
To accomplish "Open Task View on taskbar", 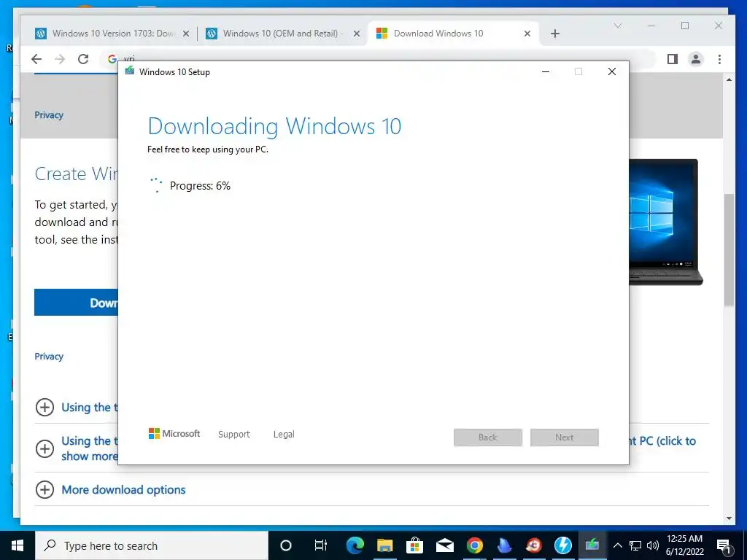I will 321,545.
